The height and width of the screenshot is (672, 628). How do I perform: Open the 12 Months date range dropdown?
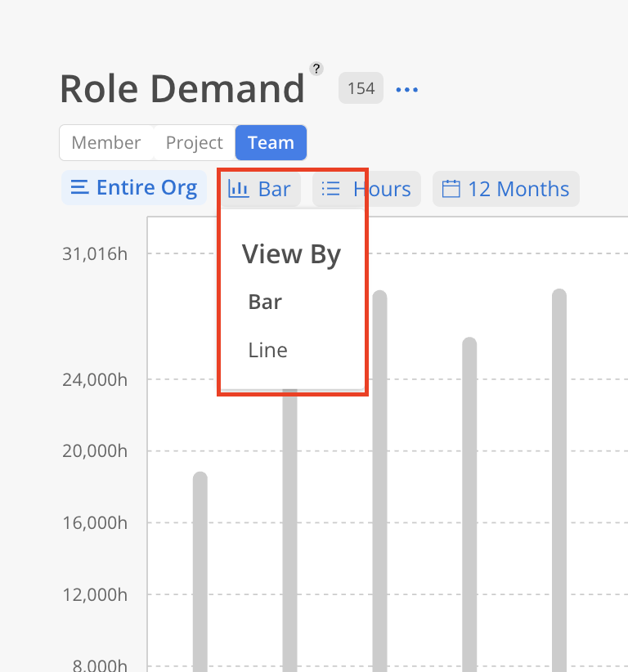pos(506,189)
